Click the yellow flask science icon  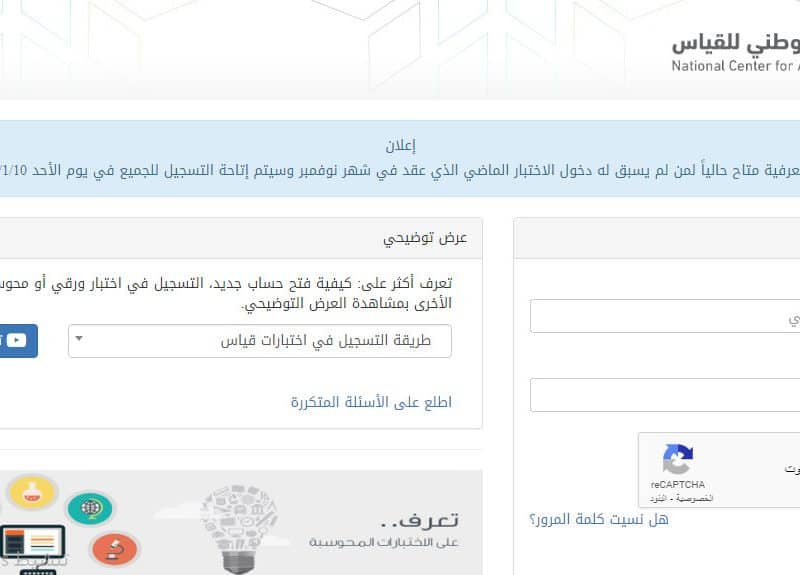tap(32, 491)
